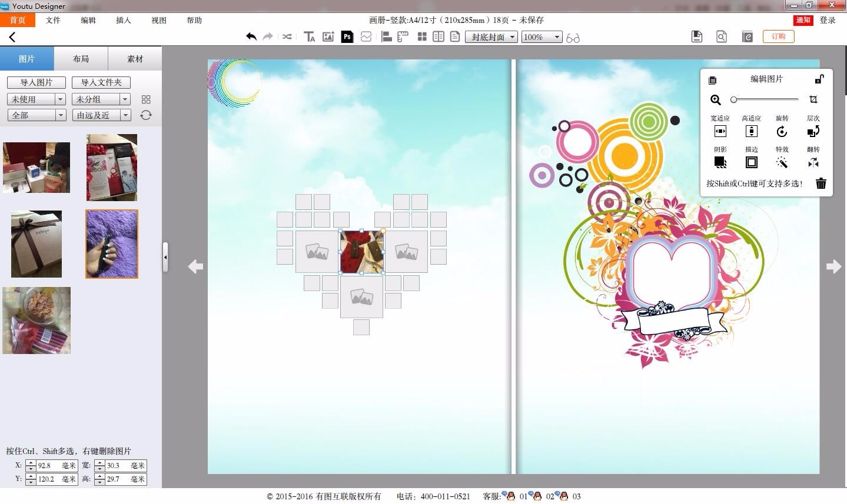This screenshot has width=847, height=504.
Task: Open the 封底封面 page dropdown
Action: (x=491, y=37)
